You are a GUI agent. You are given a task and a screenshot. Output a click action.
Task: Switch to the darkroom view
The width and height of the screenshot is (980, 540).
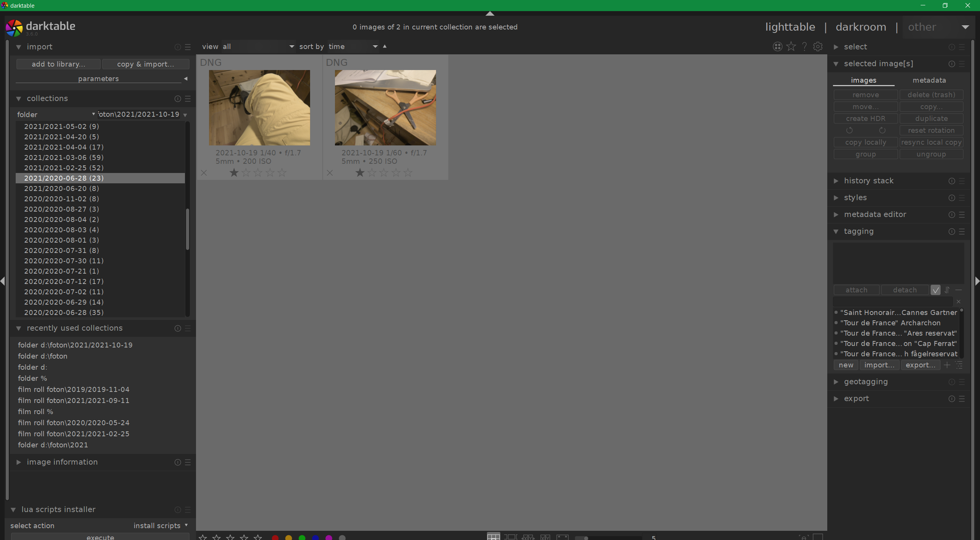pyautogui.click(x=861, y=27)
